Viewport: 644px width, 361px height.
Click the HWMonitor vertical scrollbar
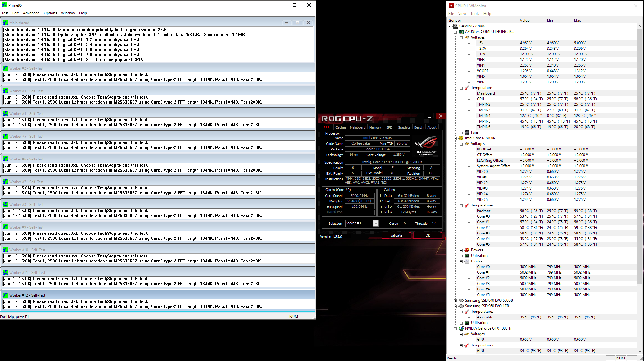click(x=640, y=155)
